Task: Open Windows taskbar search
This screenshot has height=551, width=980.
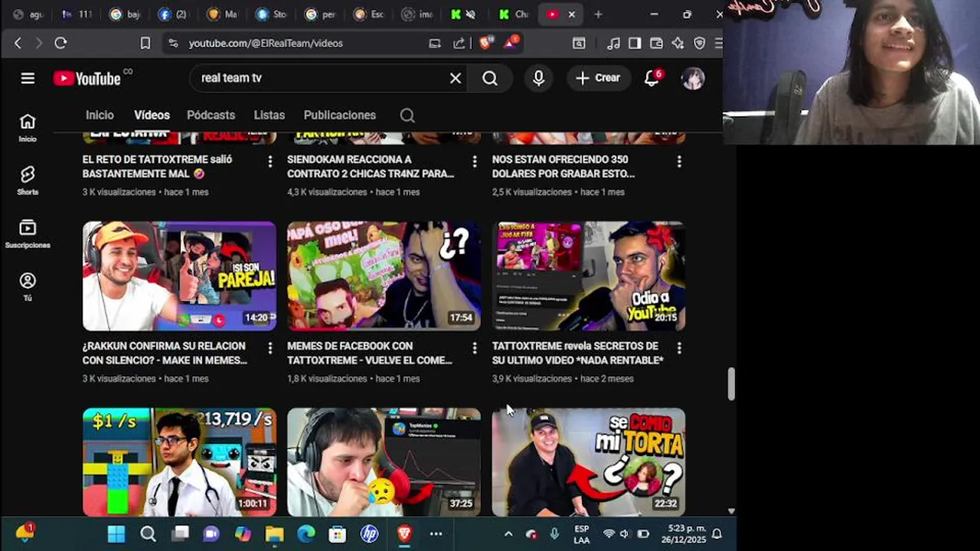Action: tap(148, 533)
